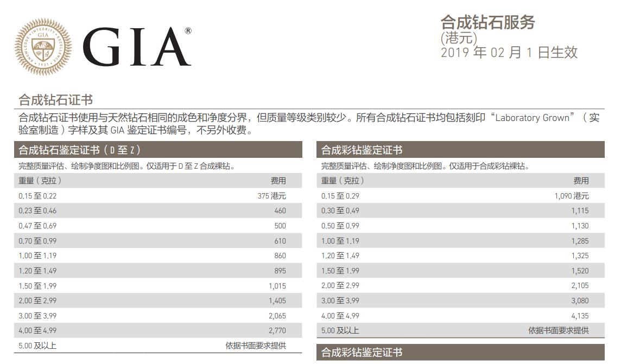
Task: Click the 4,135 fee value
Action: tap(580, 316)
